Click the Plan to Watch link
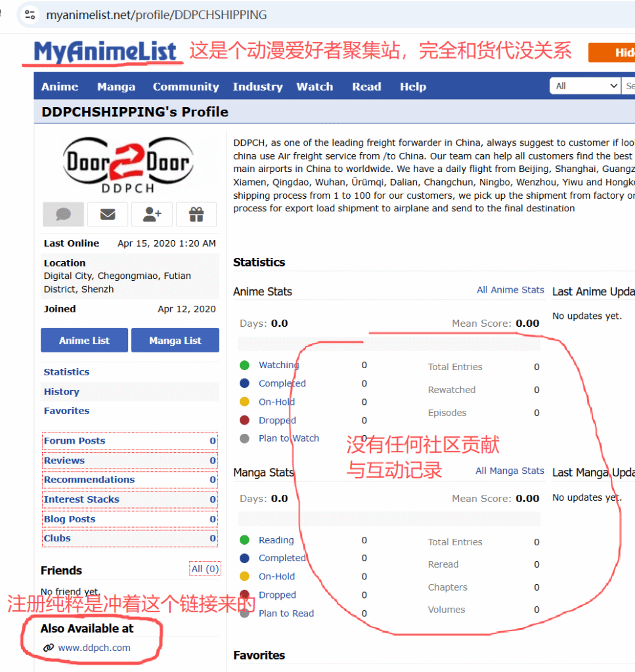Viewport: 635px width, 672px height. (x=288, y=438)
